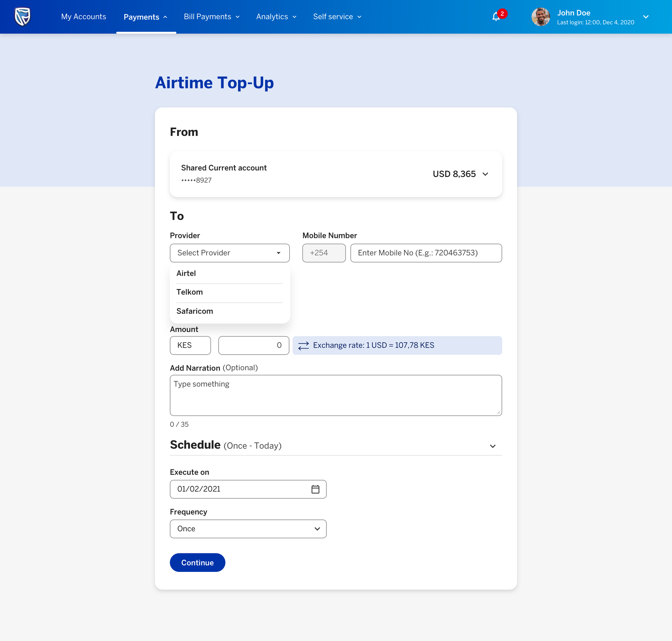Expand the user profile chevron
Screen dimensions: 672x641
pyautogui.click(x=646, y=17)
